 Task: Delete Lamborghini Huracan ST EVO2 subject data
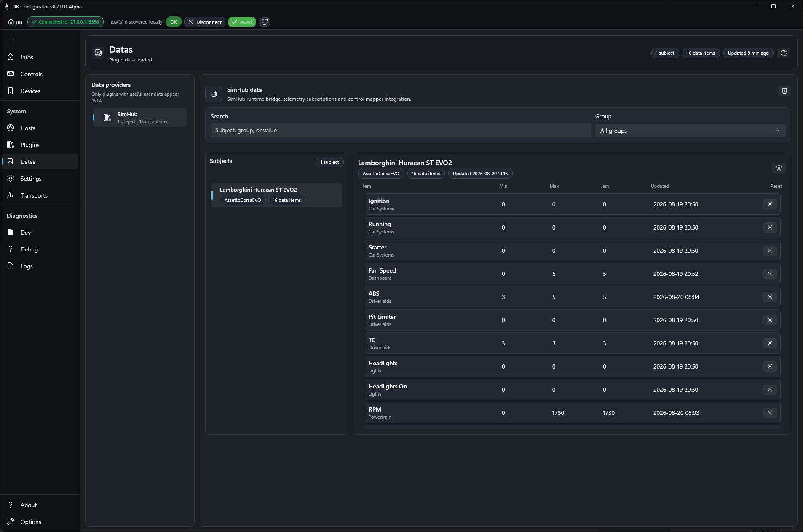tap(779, 168)
